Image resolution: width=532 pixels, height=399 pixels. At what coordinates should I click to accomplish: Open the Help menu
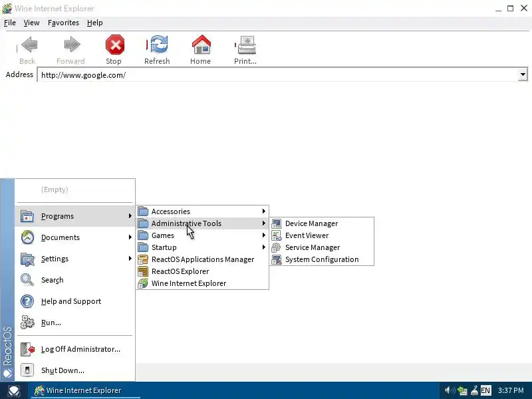point(94,23)
